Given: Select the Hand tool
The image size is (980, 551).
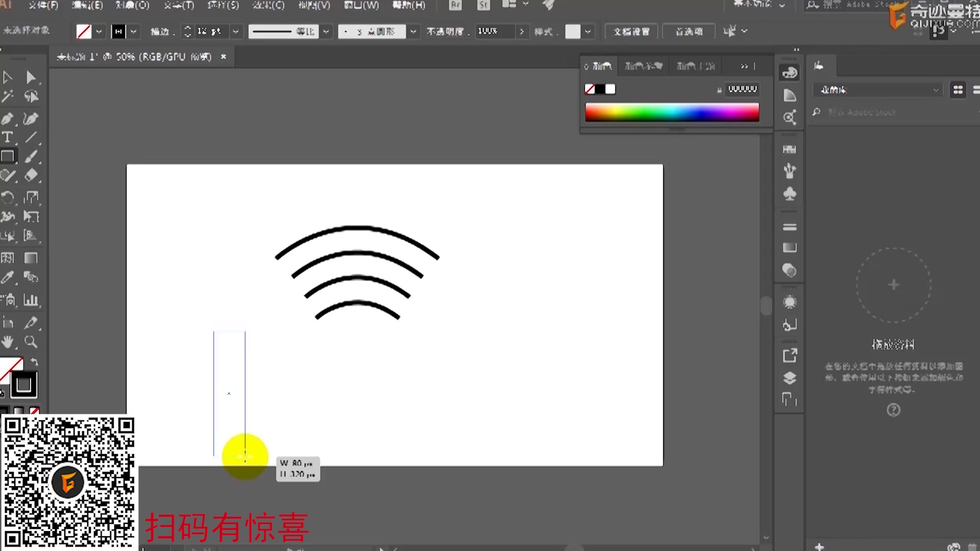Looking at the screenshot, I should 7,342.
